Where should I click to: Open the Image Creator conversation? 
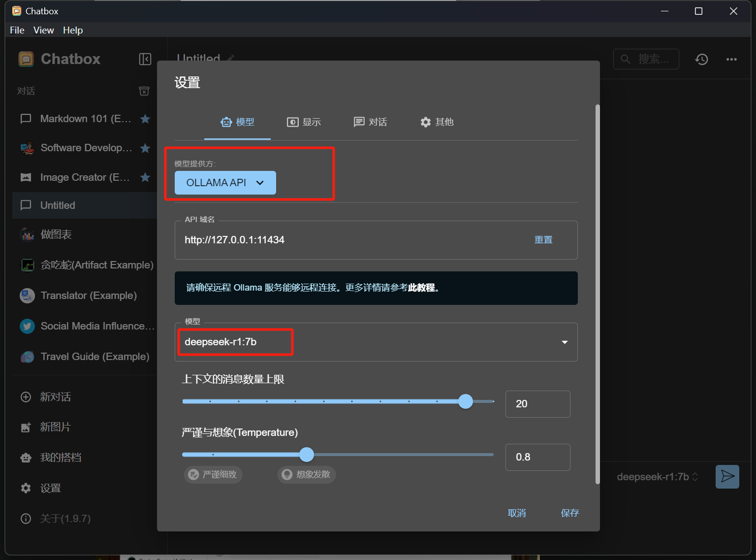tap(85, 177)
